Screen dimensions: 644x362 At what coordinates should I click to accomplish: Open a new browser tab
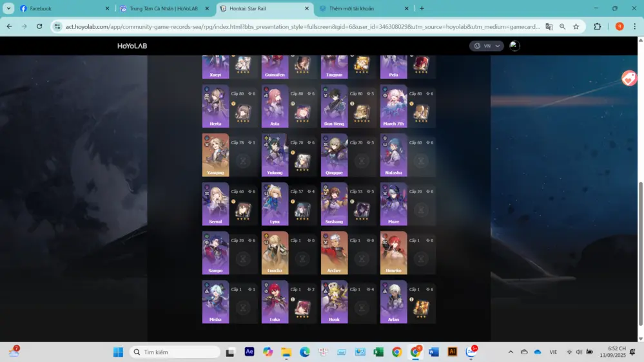422,8
